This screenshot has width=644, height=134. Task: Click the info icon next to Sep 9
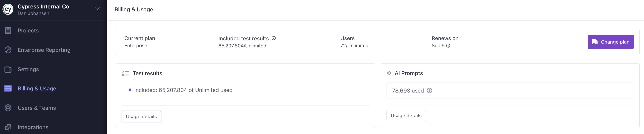click(x=448, y=46)
